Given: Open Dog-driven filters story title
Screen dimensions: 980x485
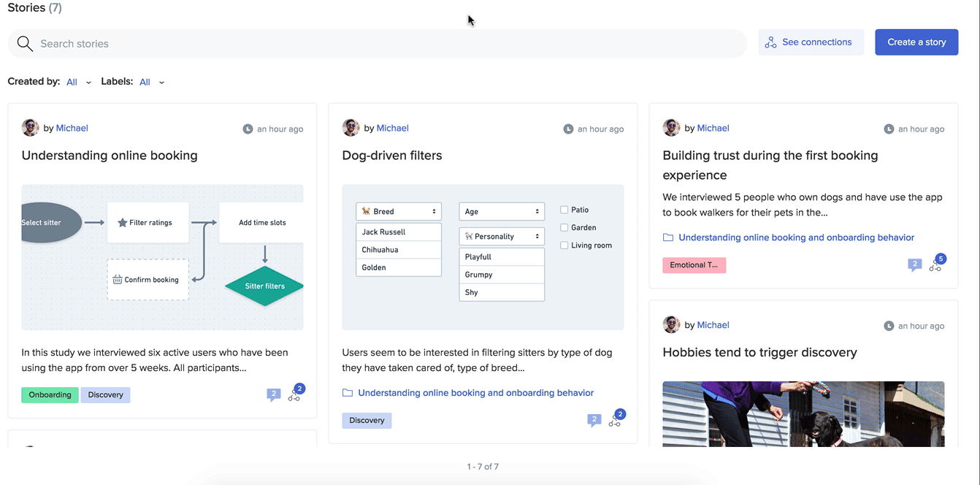Looking at the screenshot, I should click(x=392, y=156).
